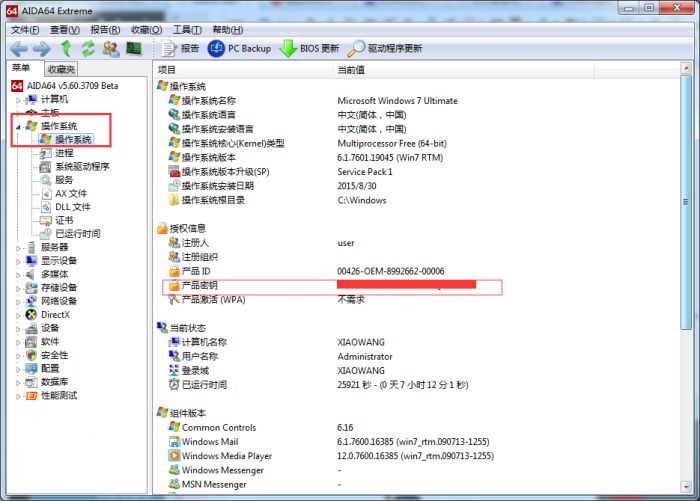Click the 服务器 server icon

[31, 247]
